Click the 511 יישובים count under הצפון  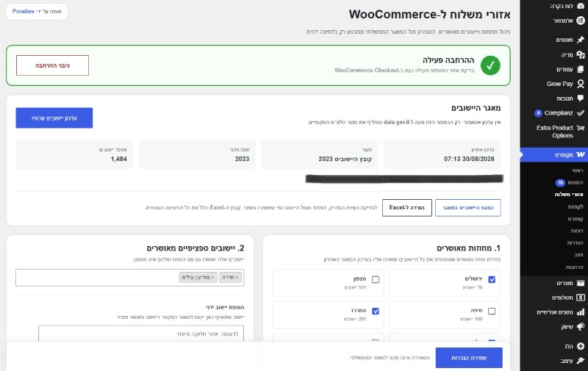pos(355,287)
